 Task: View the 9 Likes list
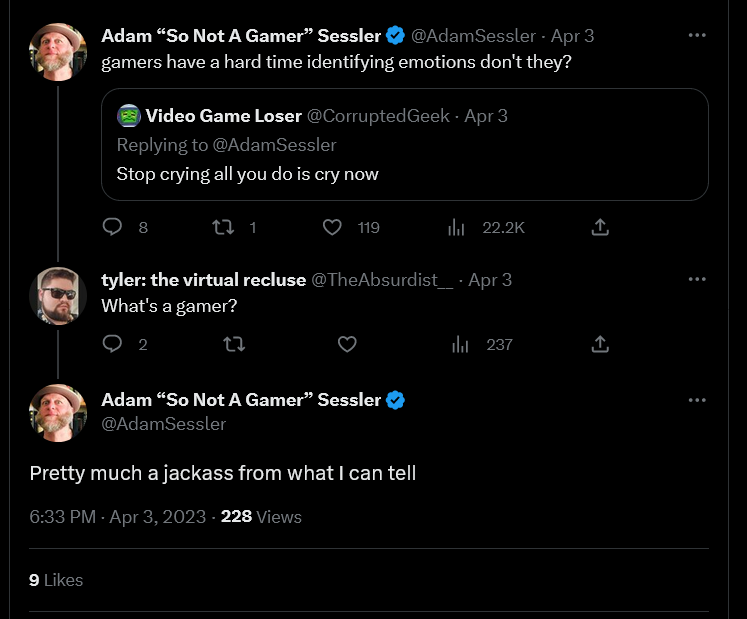point(56,580)
